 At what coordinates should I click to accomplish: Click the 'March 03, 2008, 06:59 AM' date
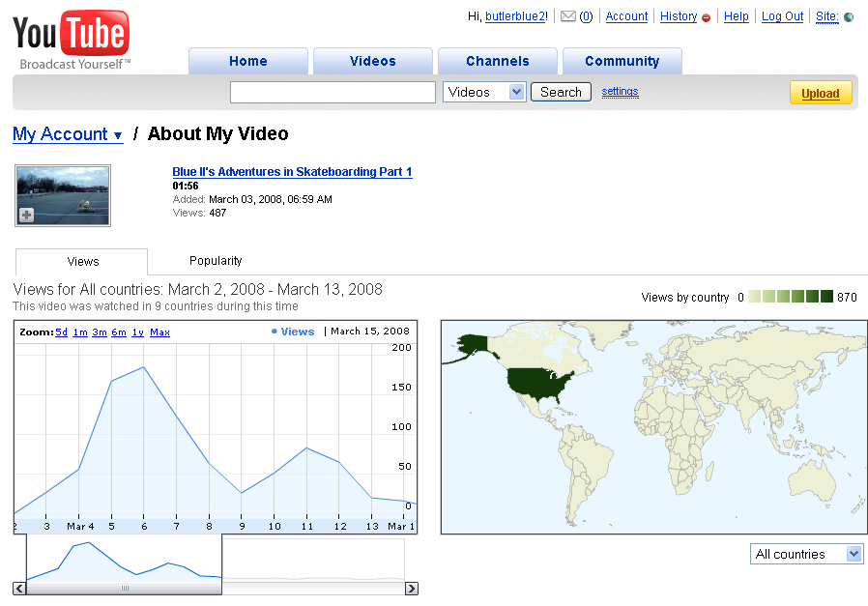[x=270, y=199]
